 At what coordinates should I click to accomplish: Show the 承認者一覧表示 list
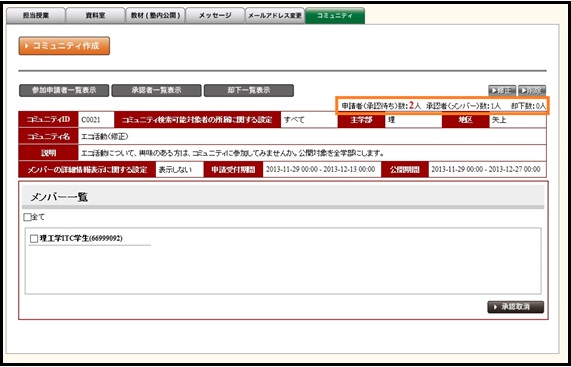click(x=156, y=91)
